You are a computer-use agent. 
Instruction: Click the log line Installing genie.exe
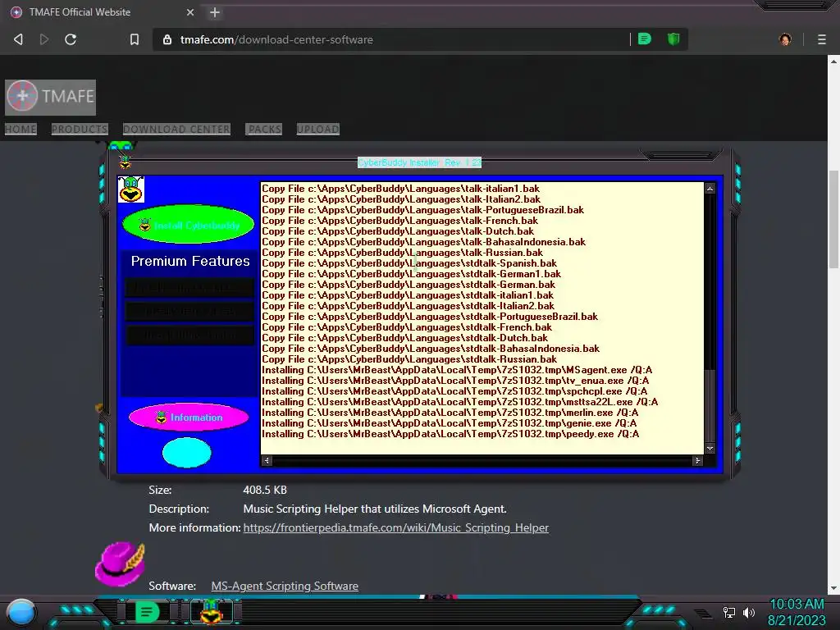449,423
